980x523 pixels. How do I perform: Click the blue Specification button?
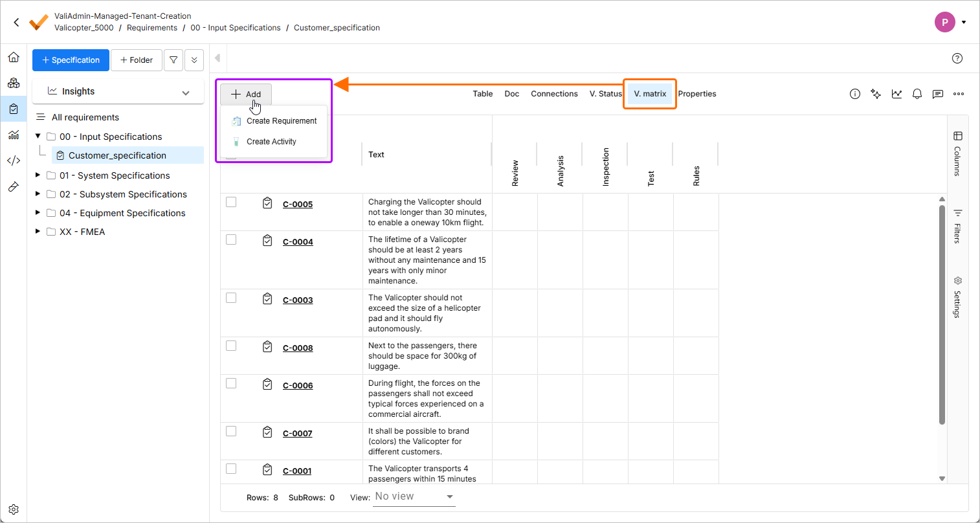point(71,60)
